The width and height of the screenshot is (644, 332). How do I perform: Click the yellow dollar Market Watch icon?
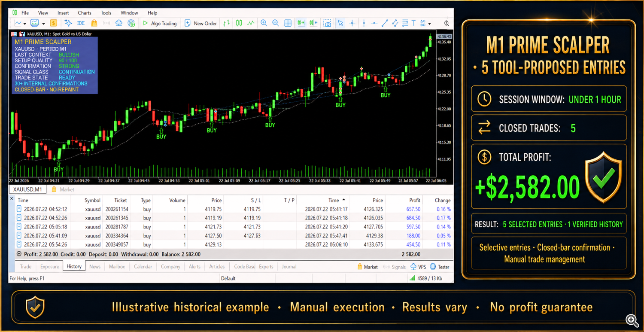pos(54,23)
